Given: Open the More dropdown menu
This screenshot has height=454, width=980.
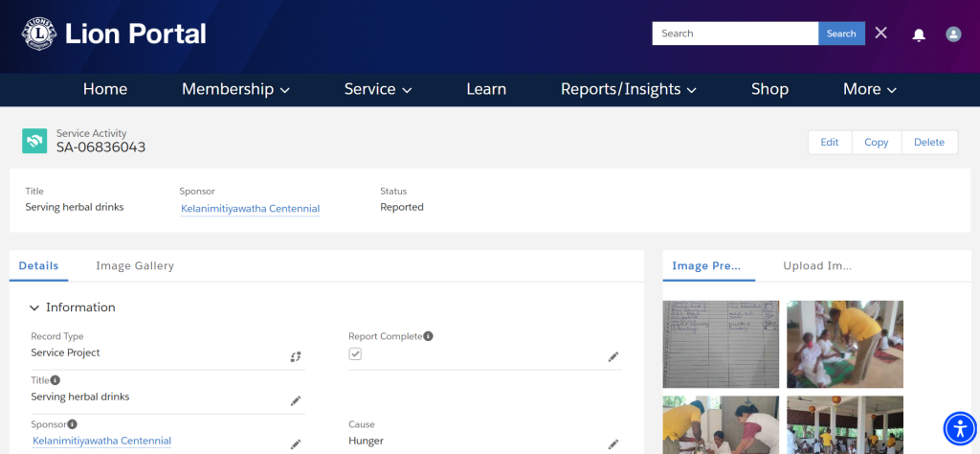Looking at the screenshot, I should coord(869,89).
